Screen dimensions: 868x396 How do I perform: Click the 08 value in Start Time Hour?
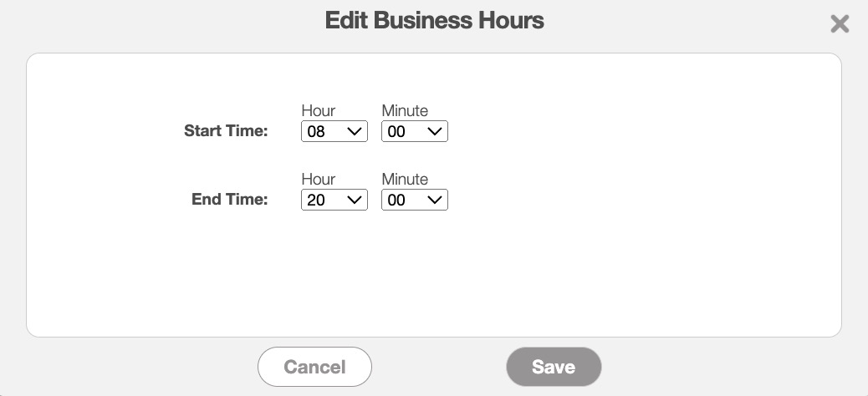tap(316, 132)
